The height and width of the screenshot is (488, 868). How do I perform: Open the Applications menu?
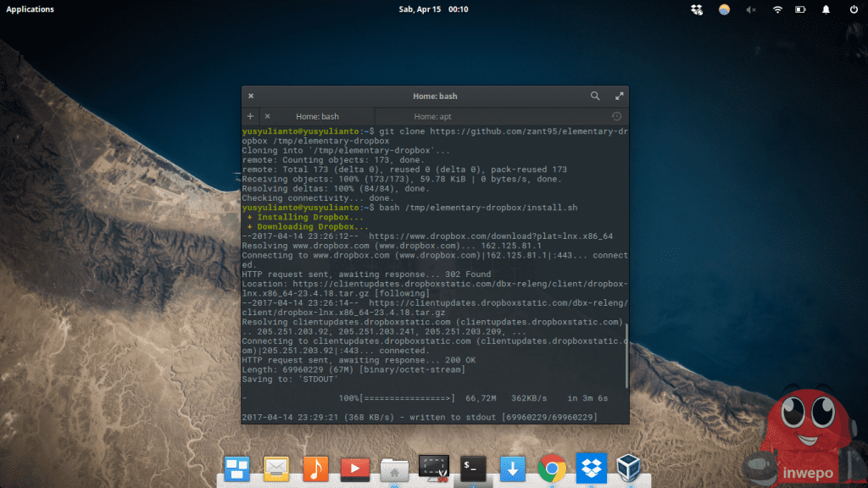(31, 9)
